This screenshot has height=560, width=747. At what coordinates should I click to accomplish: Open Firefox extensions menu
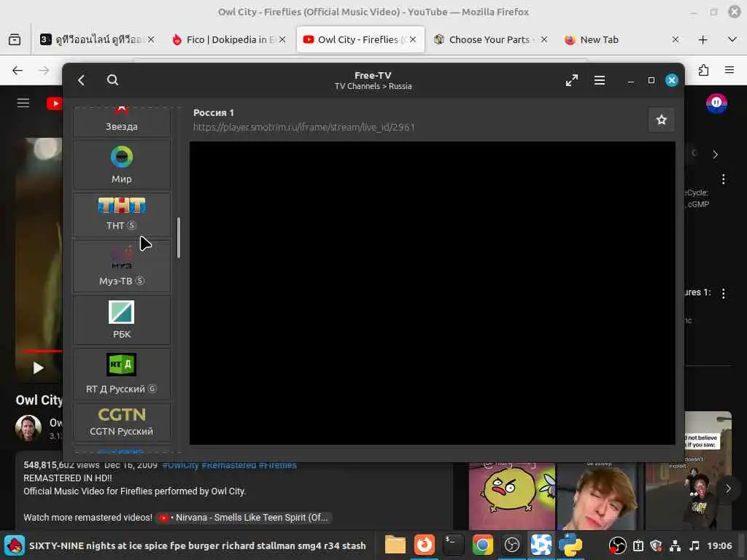pos(703,71)
